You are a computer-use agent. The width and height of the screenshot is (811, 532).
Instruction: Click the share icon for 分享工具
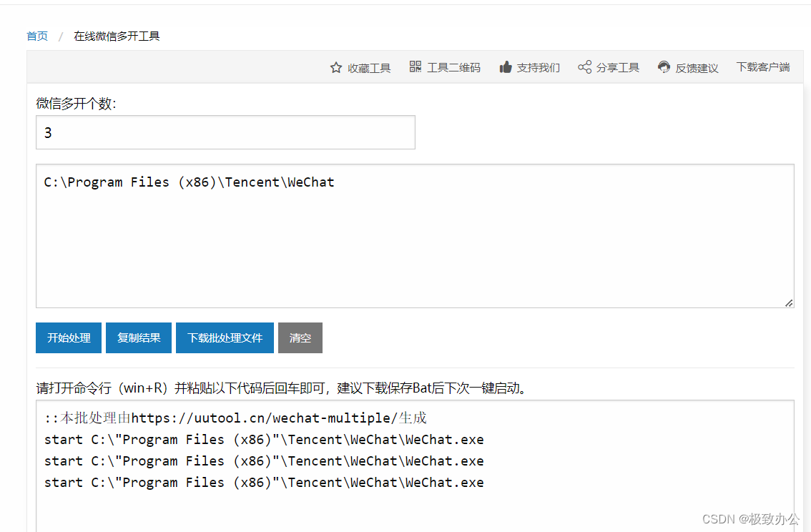pos(584,67)
